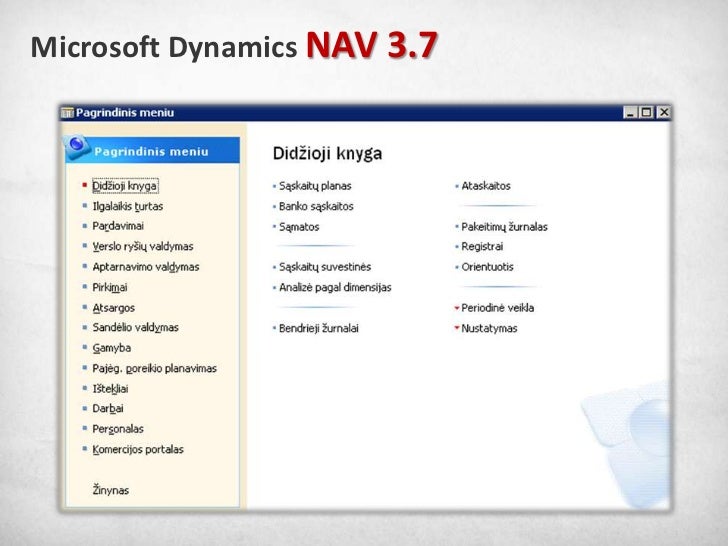Click the Didžioji knyga heading text
The image size is (728, 546).
(x=327, y=154)
